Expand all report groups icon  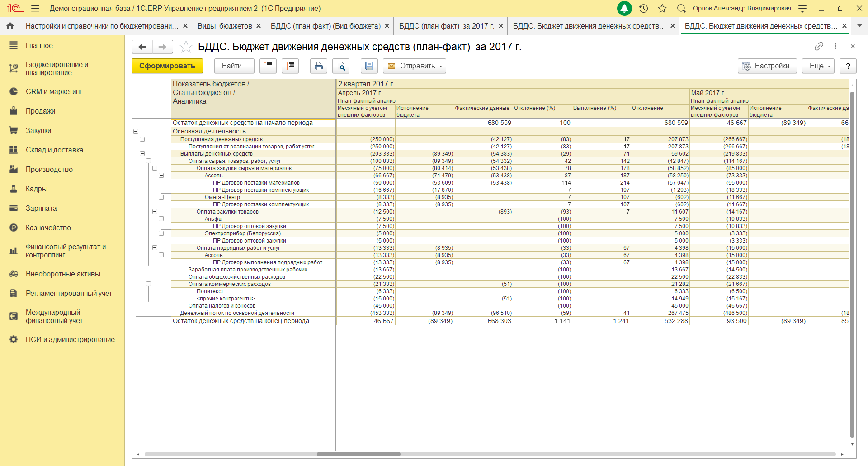pyautogui.click(x=290, y=66)
